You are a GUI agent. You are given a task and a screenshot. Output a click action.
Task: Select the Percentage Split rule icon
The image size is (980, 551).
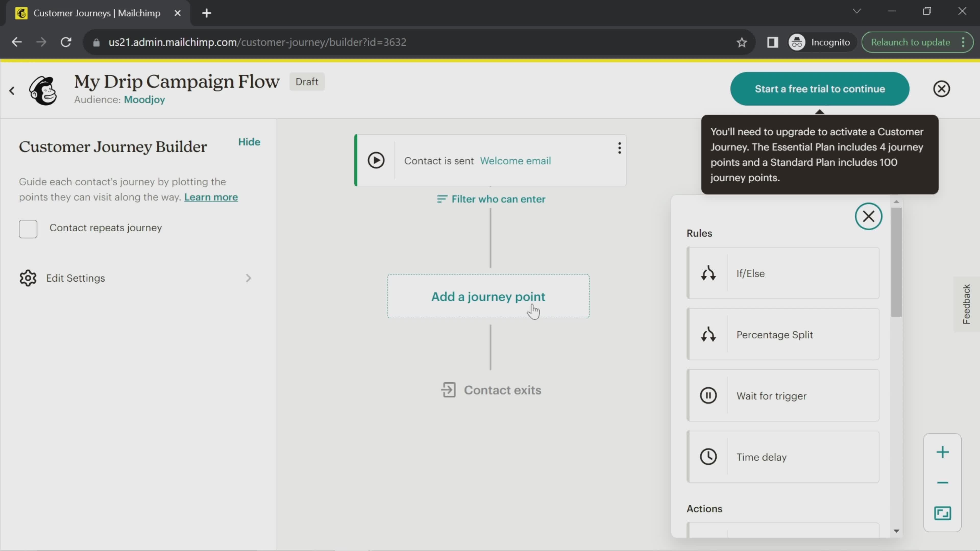click(709, 335)
